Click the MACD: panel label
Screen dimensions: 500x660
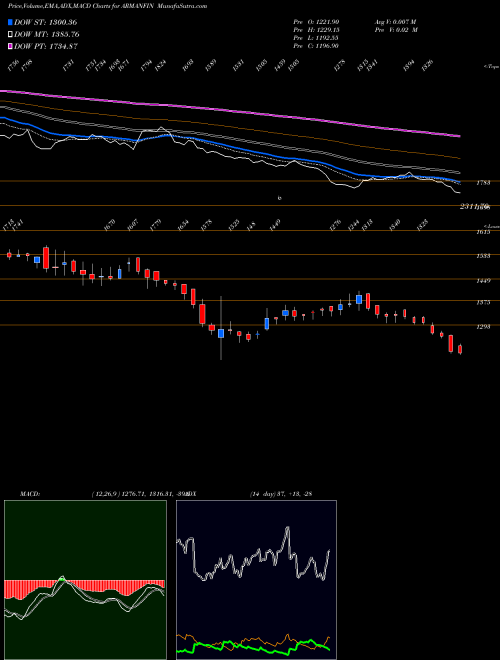pyautogui.click(x=30, y=494)
